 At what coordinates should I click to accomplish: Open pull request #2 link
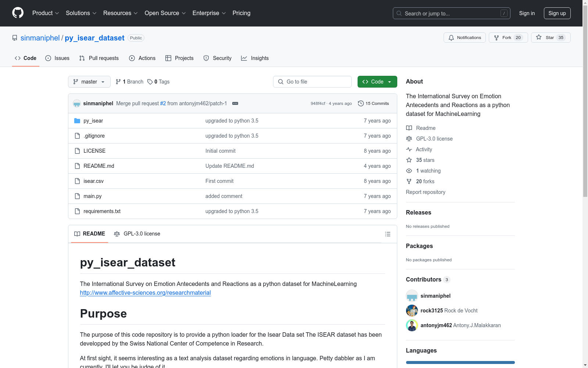click(163, 103)
